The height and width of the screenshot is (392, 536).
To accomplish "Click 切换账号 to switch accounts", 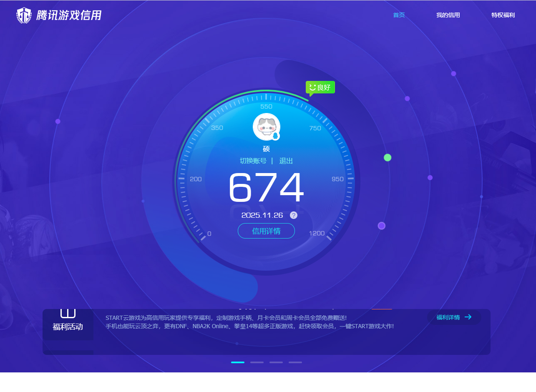I will 253,161.
